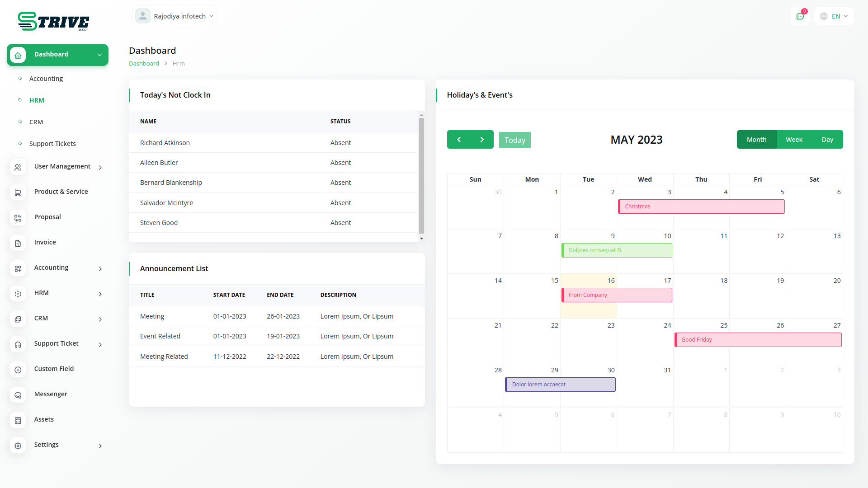
Task: Open the Dashboard breadcrumb link
Action: click(144, 63)
